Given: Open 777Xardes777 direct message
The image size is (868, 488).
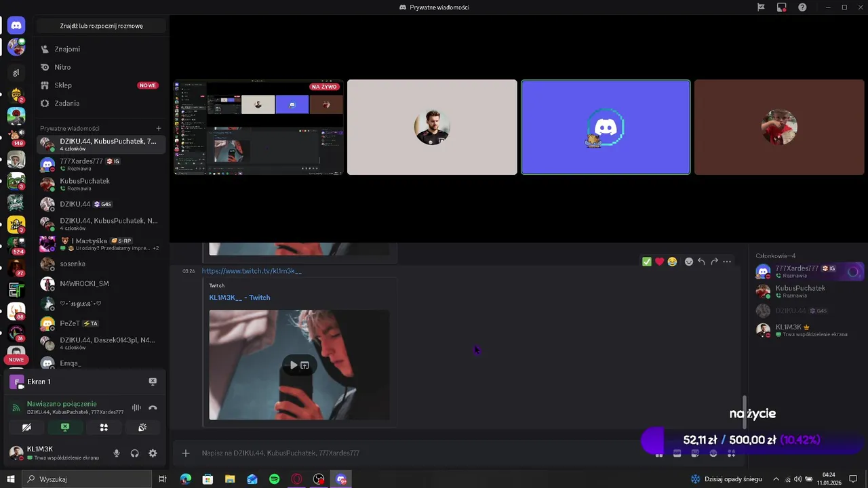Looking at the screenshot, I should pos(102,164).
